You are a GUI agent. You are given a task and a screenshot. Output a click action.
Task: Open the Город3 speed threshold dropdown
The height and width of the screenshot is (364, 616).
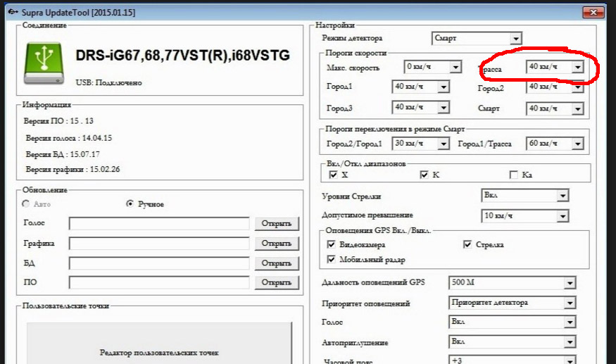coord(420,107)
